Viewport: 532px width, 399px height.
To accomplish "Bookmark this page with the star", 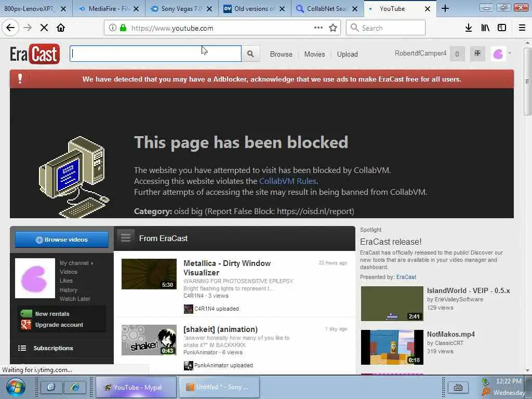I will click(x=333, y=28).
